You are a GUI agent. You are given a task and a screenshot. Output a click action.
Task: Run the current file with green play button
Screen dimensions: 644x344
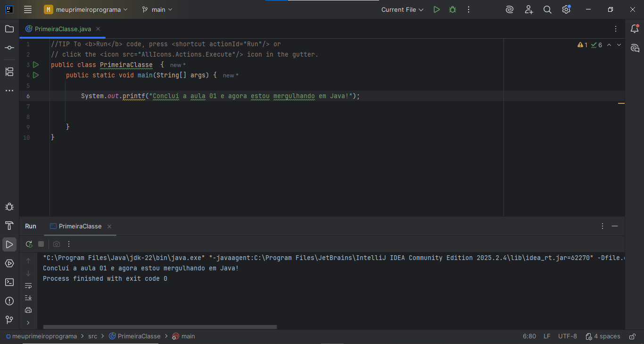tap(437, 9)
